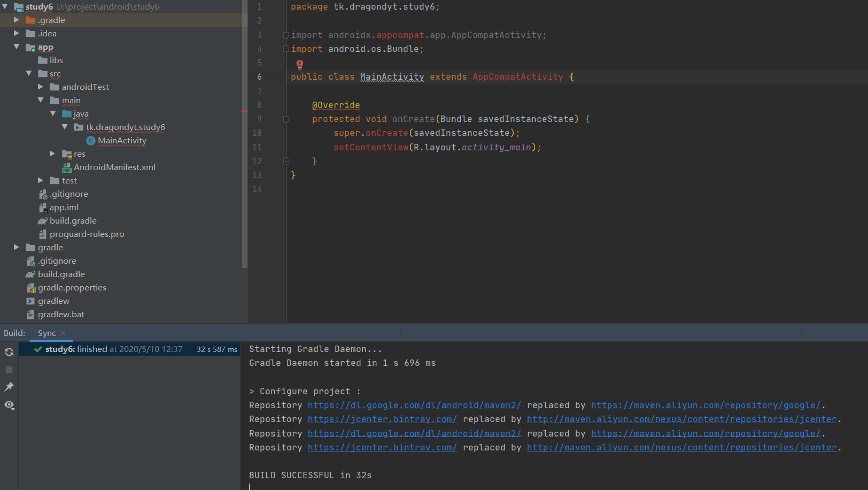The height and width of the screenshot is (490, 868).
Task: Click the libs folder icon
Action: (x=43, y=60)
